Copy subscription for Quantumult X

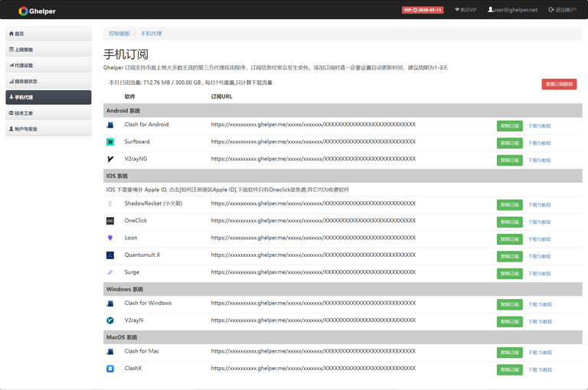[510, 257]
